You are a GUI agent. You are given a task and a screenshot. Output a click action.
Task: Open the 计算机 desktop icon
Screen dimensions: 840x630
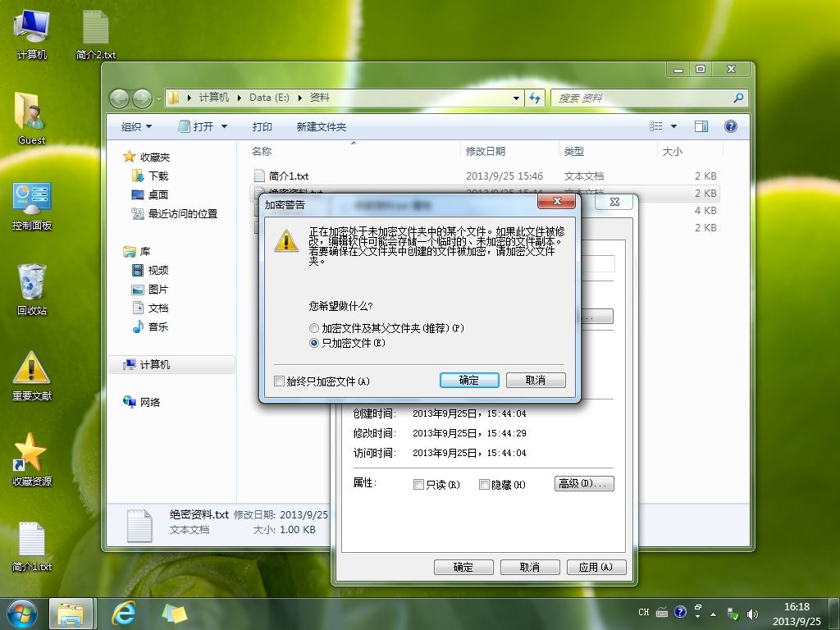point(32,34)
